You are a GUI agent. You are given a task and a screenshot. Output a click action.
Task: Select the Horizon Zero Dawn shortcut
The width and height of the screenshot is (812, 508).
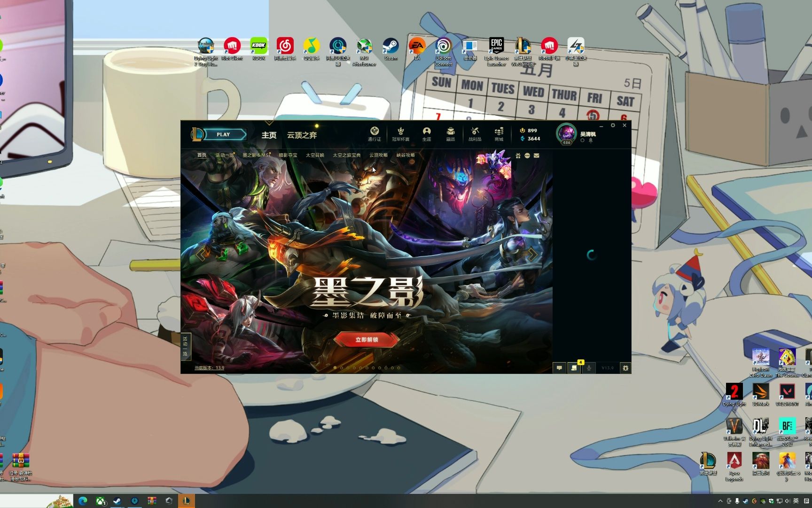click(x=760, y=363)
